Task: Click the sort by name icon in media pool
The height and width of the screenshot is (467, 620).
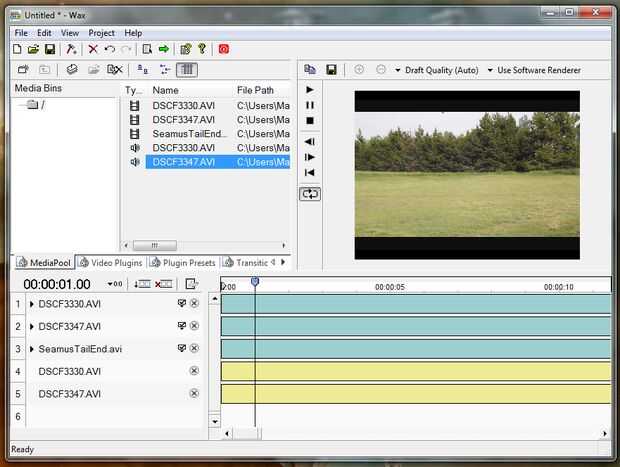Action: (143, 70)
